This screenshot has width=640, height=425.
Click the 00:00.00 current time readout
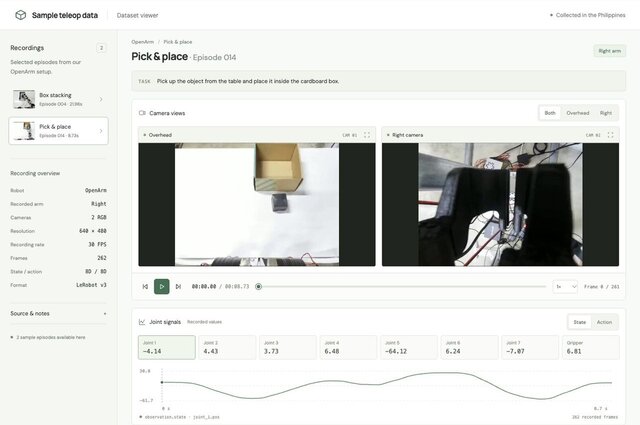pos(204,287)
